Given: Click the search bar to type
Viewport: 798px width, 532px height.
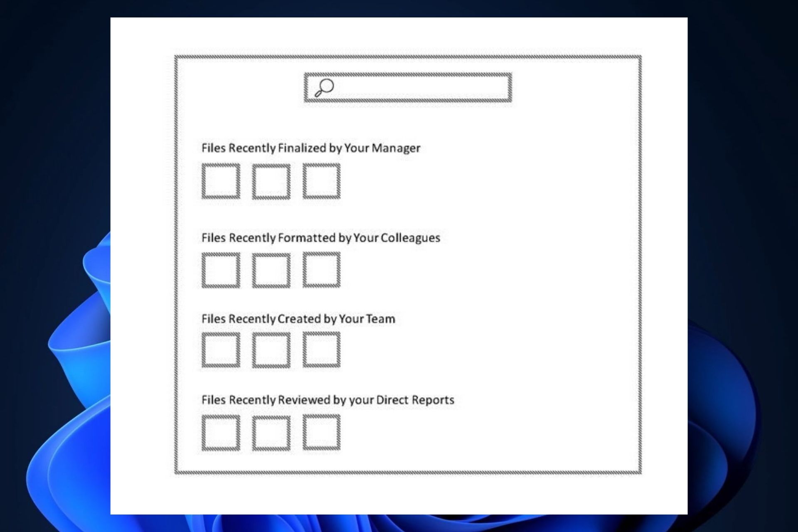Looking at the screenshot, I should (410, 87).
